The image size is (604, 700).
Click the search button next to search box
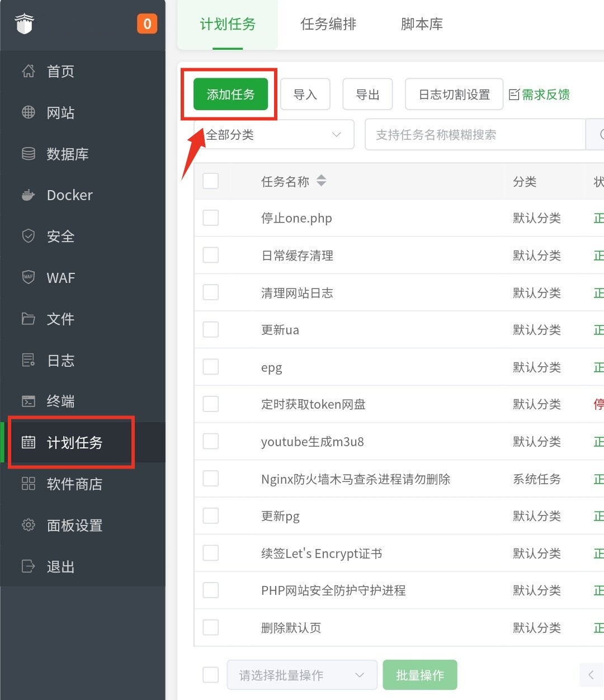tap(595, 134)
